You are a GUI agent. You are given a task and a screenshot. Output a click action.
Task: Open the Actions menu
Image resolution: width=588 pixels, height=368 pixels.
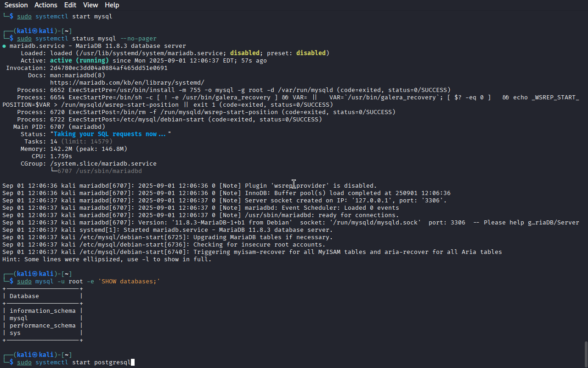[46, 5]
